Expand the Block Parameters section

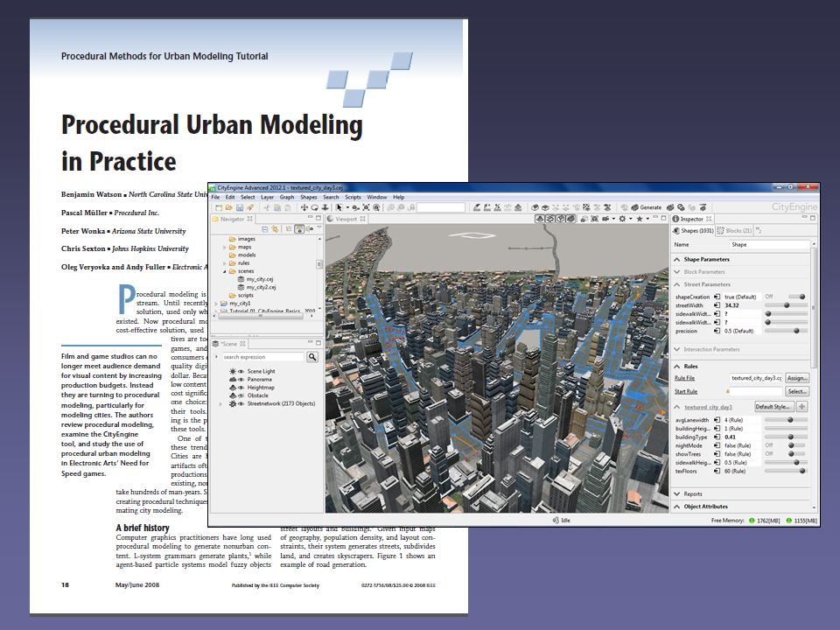point(677,272)
